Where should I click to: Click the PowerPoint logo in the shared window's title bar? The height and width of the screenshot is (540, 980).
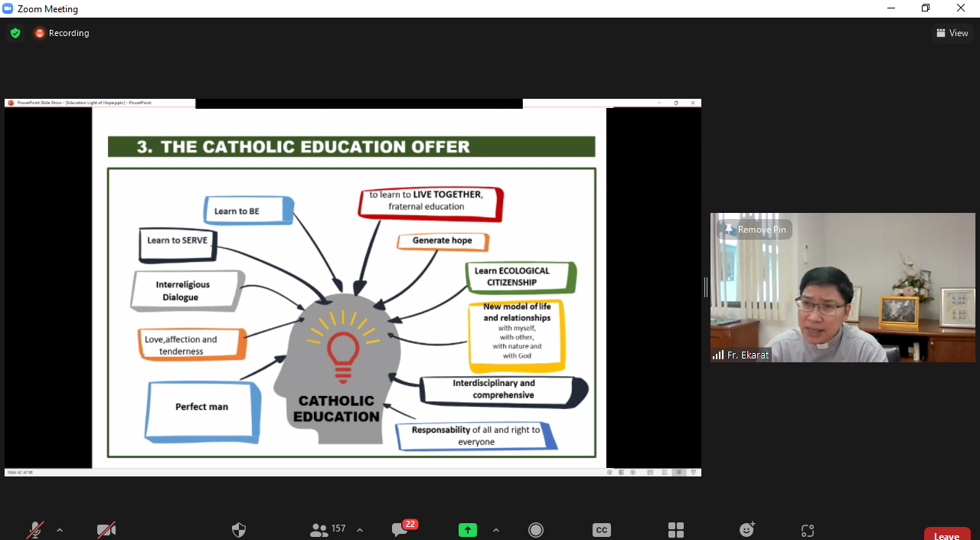click(x=11, y=103)
